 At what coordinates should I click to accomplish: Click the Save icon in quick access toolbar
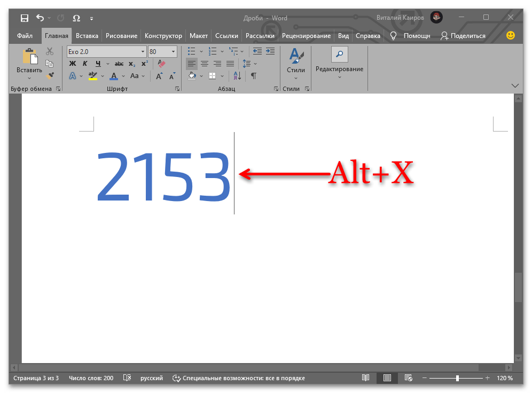click(25, 18)
